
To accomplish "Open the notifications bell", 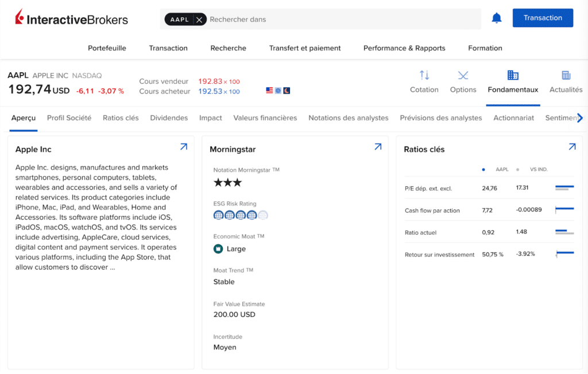I will tap(497, 18).
